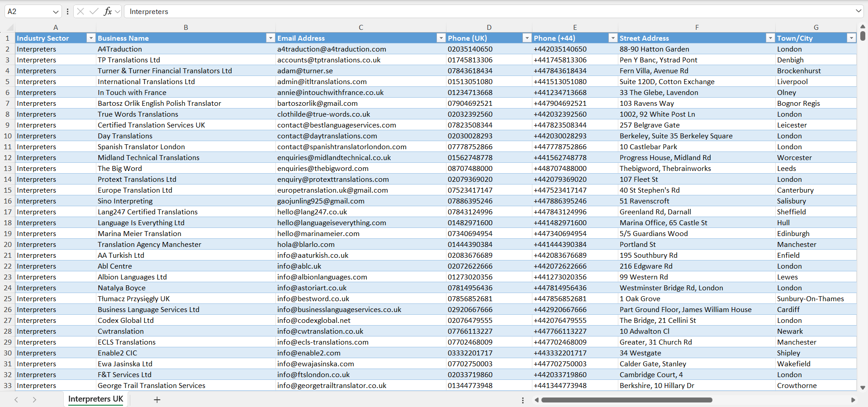868x407 pixels.
Task: Select column D header
Action: pyautogui.click(x=489, y=27)
